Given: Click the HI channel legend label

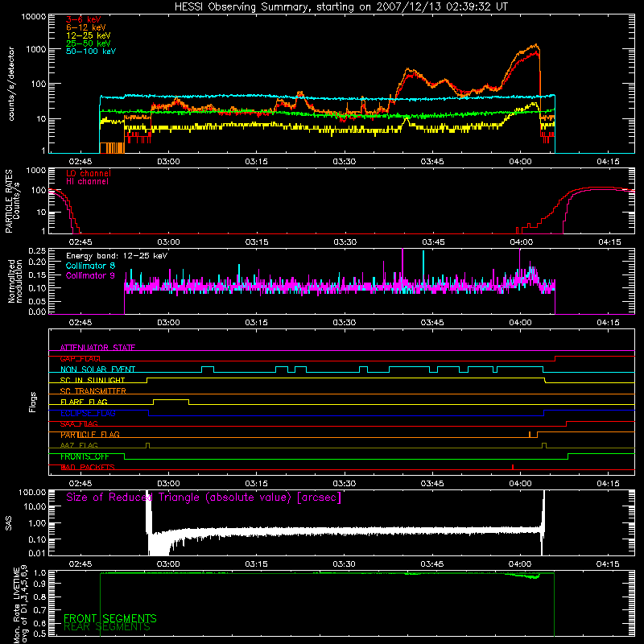Looking at the screenshot, I should point(88,181).
